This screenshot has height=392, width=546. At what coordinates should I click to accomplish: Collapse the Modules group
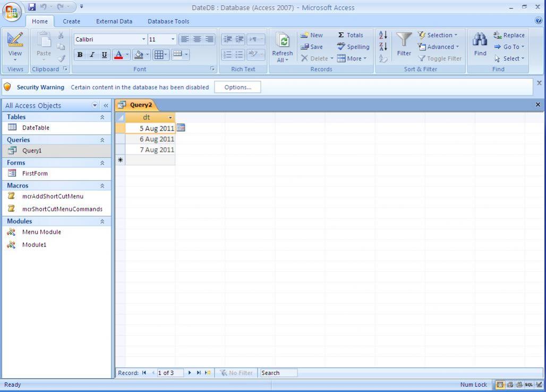102,221
